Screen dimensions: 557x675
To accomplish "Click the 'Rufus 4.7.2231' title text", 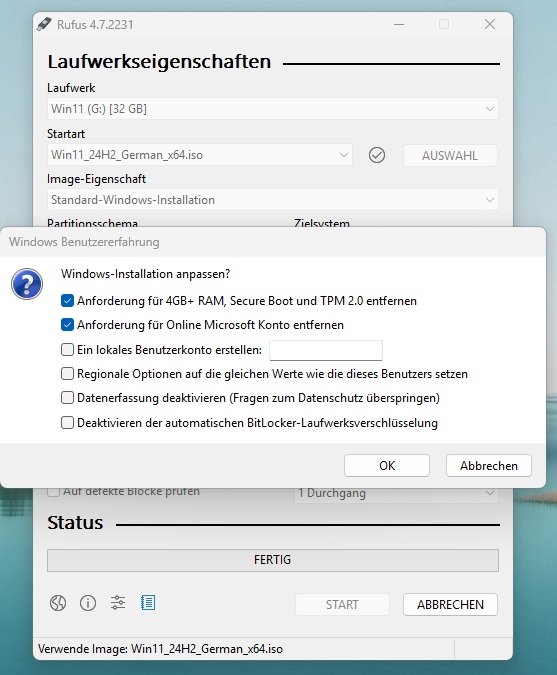I will (95, 25).
